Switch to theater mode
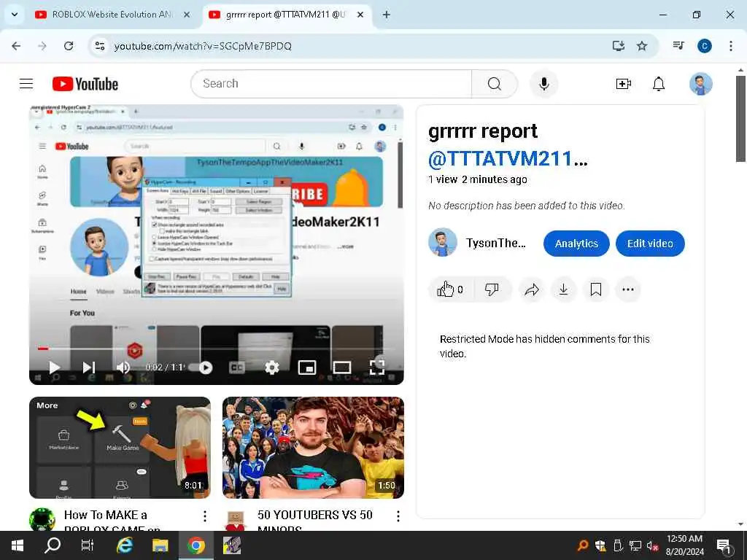 click(341, 367)
